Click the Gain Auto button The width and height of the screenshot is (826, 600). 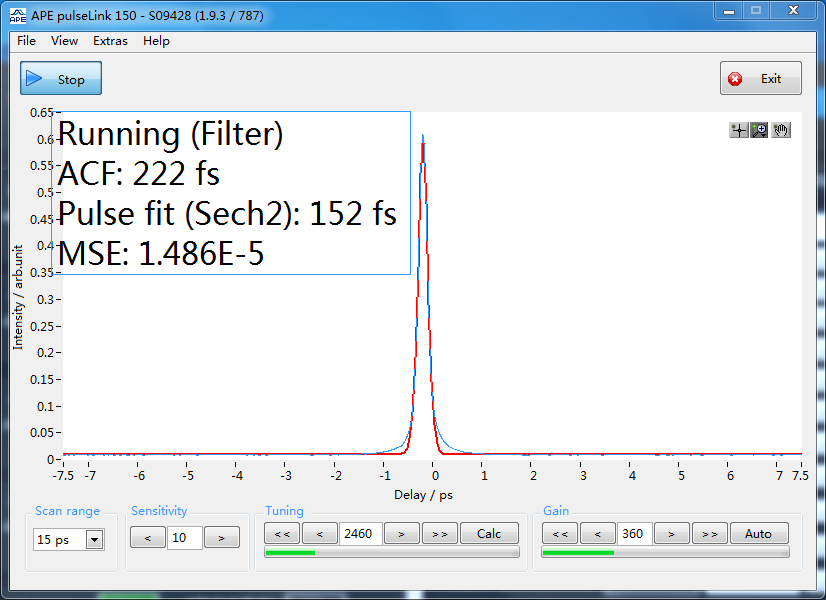[759, 534]
